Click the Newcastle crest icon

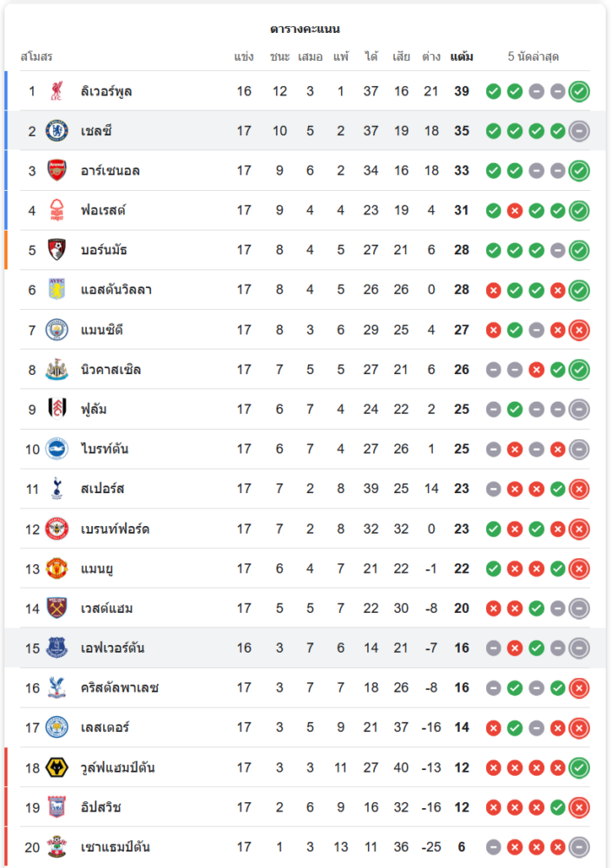(x=56, y=370)
